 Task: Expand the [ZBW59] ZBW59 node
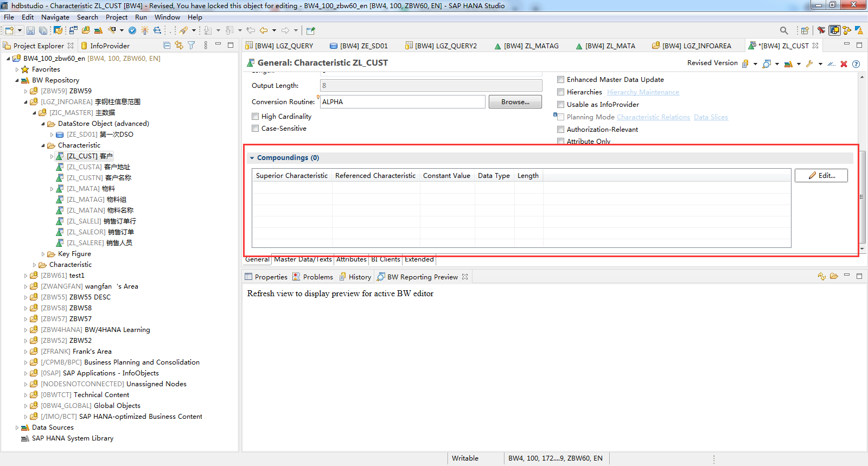tap(25, 91)
